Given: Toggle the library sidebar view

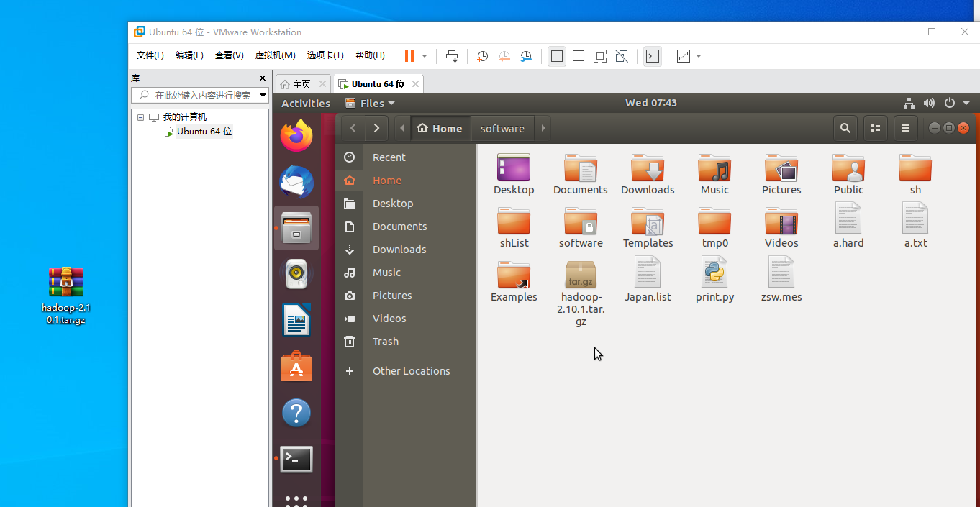Looking at the screenshot, I should (x=556, y=56).
